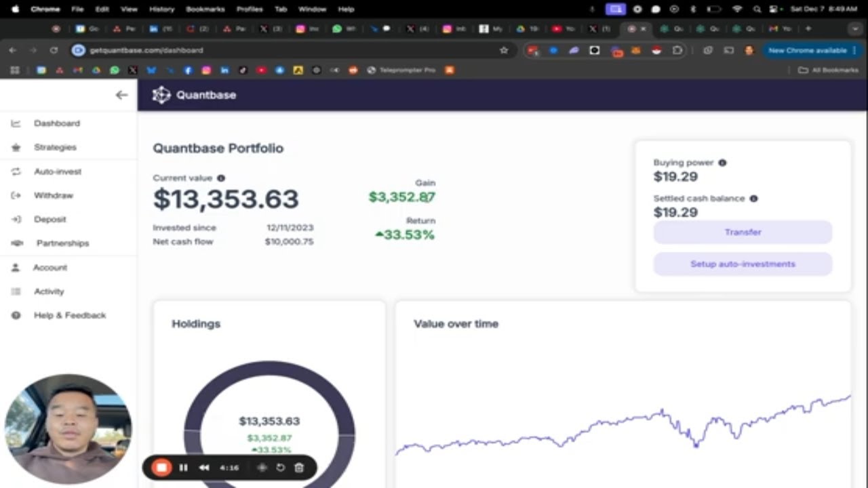Screen dimensions: 868x488
Task: Open the Chrome profile avatar
Action: tap(749, 50)
